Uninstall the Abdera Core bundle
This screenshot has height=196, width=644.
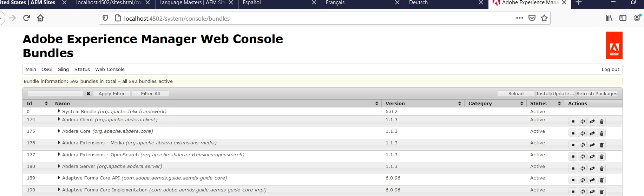click(602, 133)
